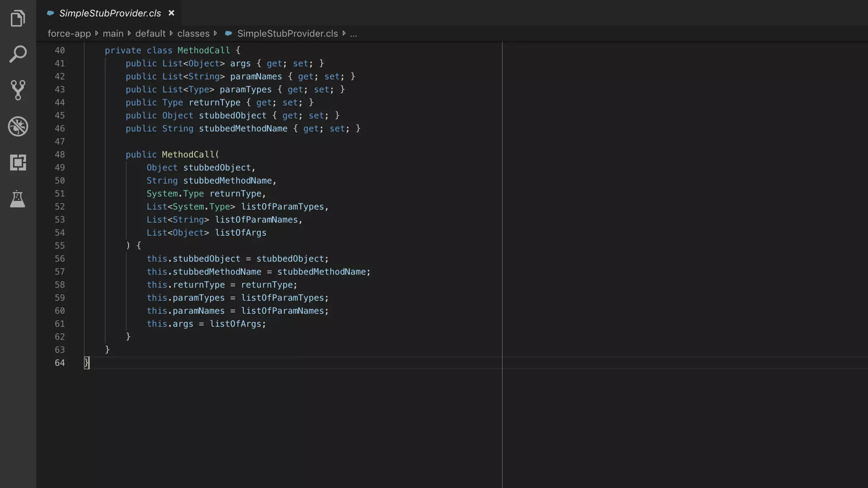Open the Extensions view
Viewport: 868px width, 488px height.
(x=18, y=162)
